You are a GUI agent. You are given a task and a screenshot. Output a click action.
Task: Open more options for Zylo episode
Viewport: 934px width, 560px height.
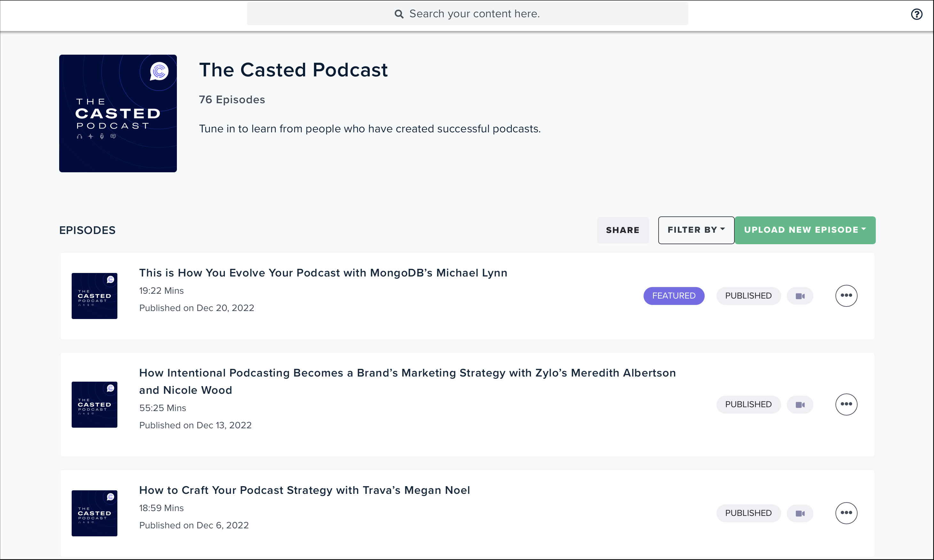click(846, 404)
